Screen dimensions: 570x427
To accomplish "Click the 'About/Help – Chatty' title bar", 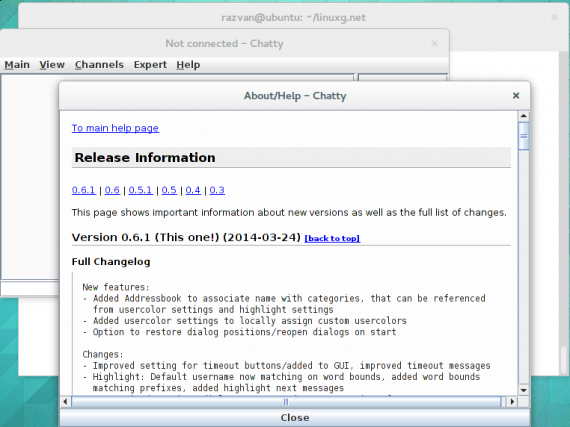I will 295,96.
